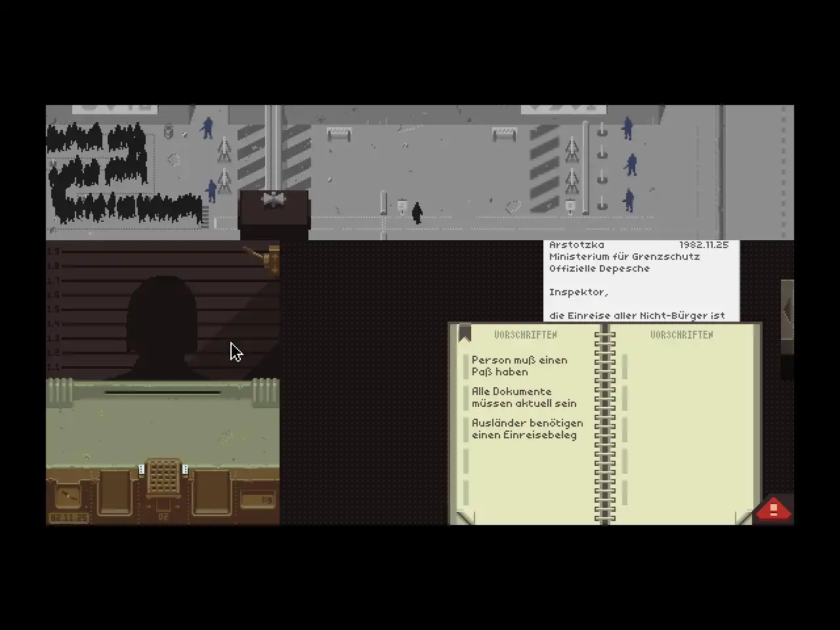The width and height of the screenshot is (840, 630).
Task: Click 'Ministerium für Grenzschutz' on the bulletin
Action: point(624,257)
